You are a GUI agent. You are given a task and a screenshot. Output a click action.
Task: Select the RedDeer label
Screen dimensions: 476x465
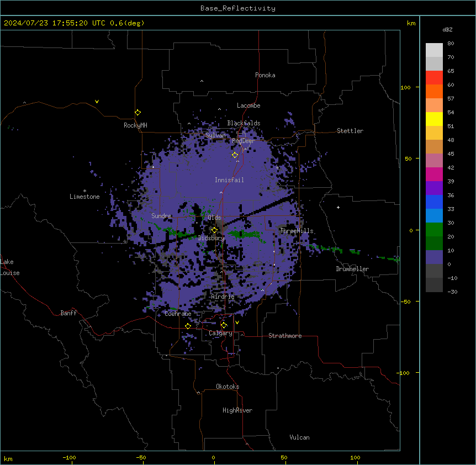(x=244, y=141)
